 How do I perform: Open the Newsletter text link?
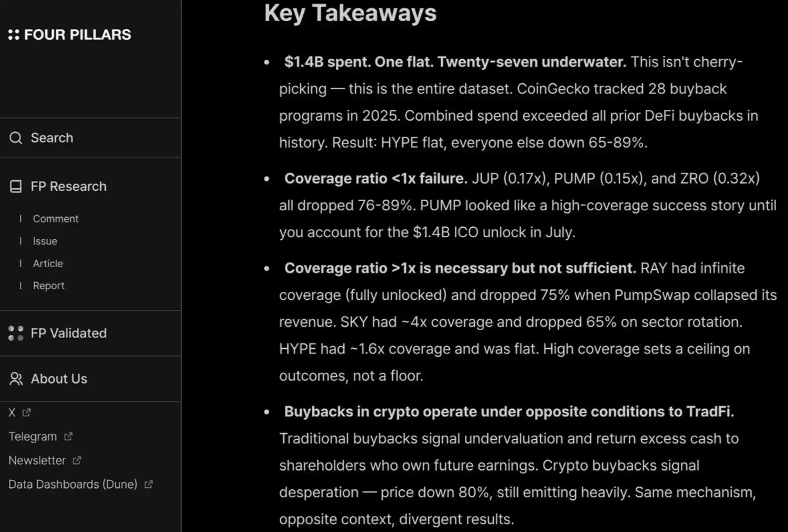point(37,460)
